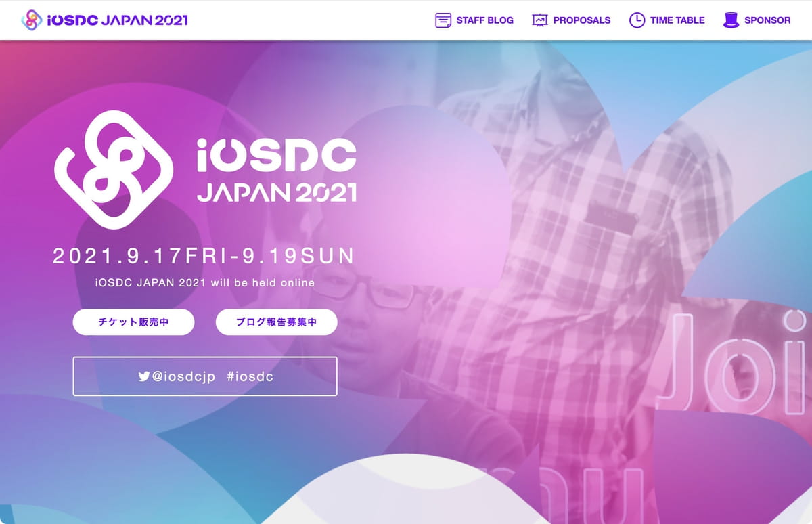
Task: Open the TIME TABLE menu item
Action: (677, 20)
